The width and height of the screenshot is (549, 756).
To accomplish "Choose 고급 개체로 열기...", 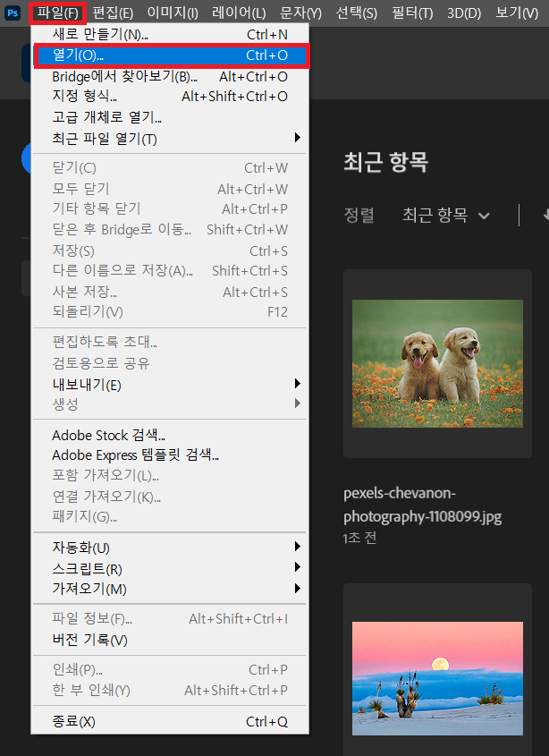I will point(170,117).
